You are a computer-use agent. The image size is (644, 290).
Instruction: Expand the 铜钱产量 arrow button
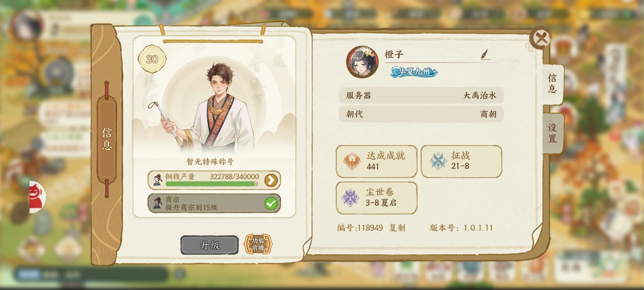(271, 180)
